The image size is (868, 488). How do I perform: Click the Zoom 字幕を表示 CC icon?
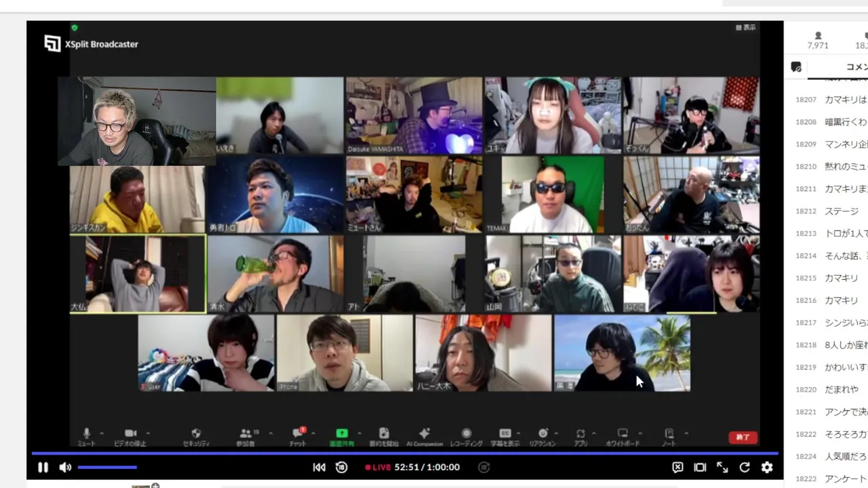505,433
